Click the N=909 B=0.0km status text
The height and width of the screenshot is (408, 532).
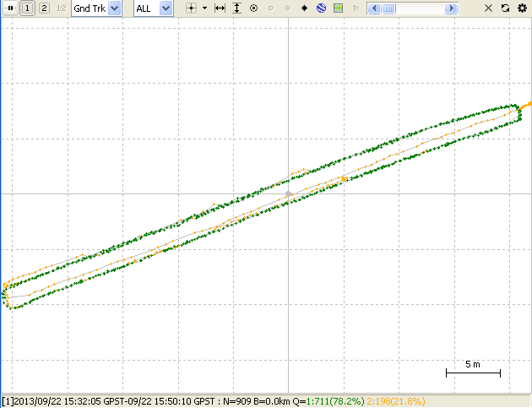click(257, 401)
